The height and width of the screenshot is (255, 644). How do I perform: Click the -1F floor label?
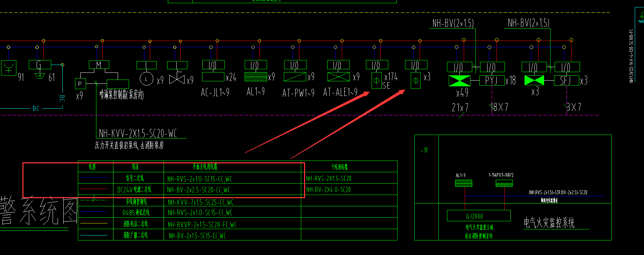coord(425,151)
